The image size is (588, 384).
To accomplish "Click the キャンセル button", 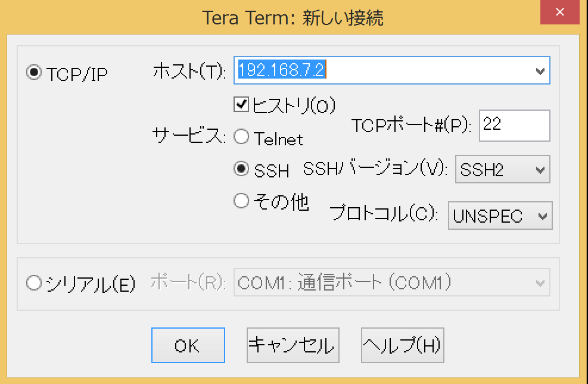I will (x=293, y=345).
